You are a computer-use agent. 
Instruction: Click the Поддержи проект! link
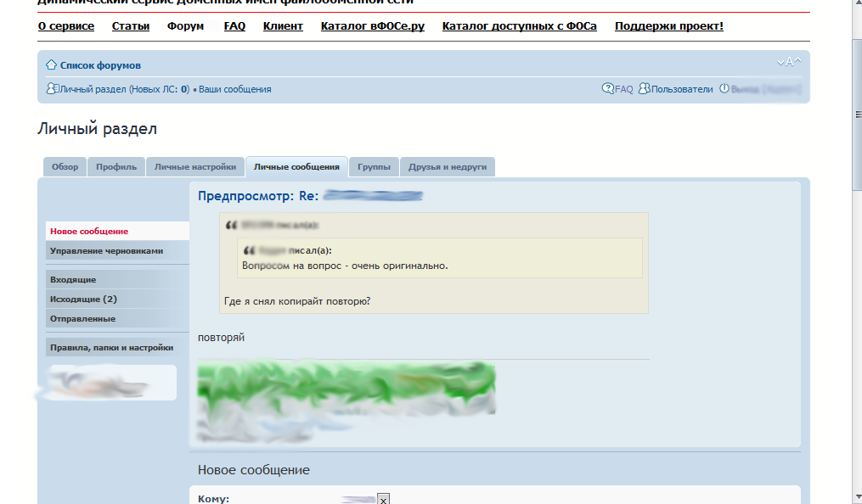[x=668, y=26]
